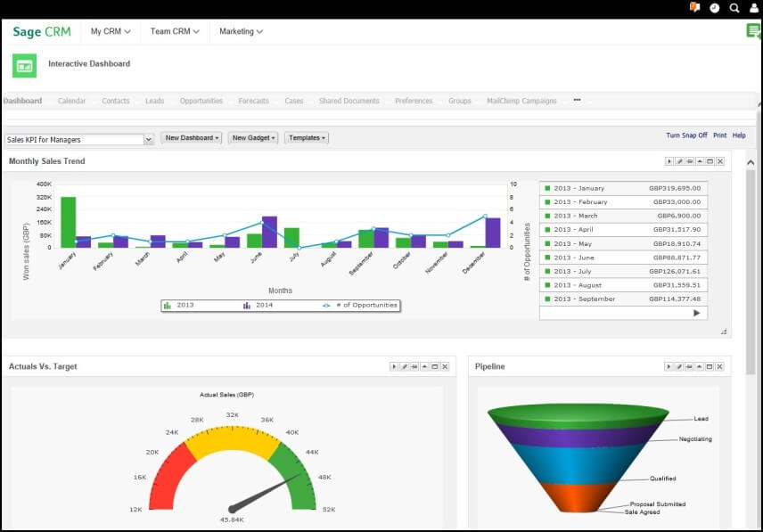Click the dashboard scrollbar up arrow
Screen dimensions: 763x532
coord(751,163)
